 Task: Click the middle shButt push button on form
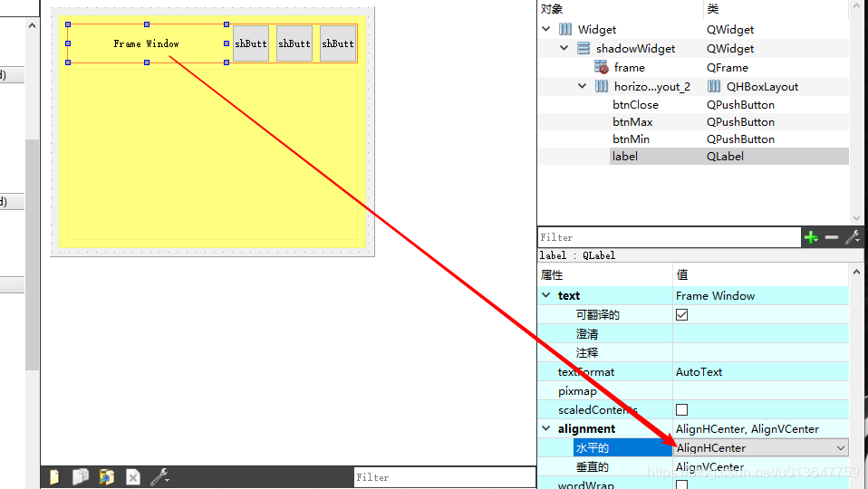294,43
